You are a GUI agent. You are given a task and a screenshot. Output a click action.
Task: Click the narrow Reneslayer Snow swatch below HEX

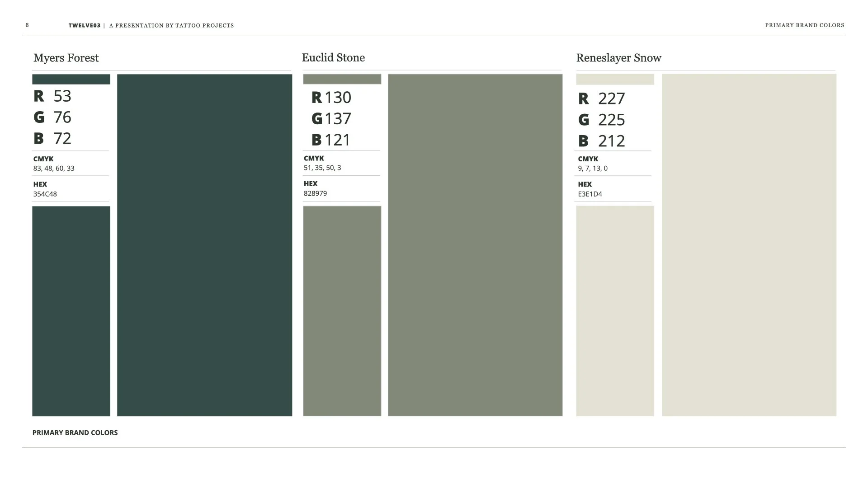click(615, 311)
